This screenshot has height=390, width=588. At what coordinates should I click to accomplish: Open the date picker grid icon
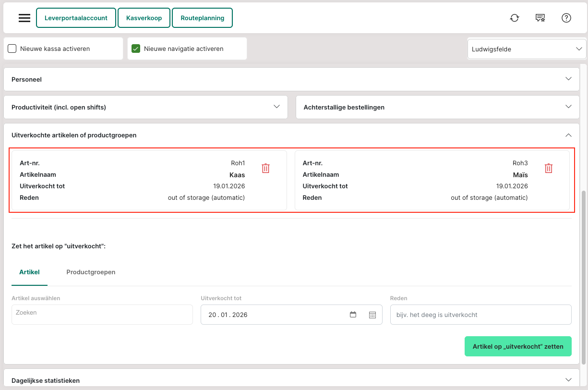[372, 315]
